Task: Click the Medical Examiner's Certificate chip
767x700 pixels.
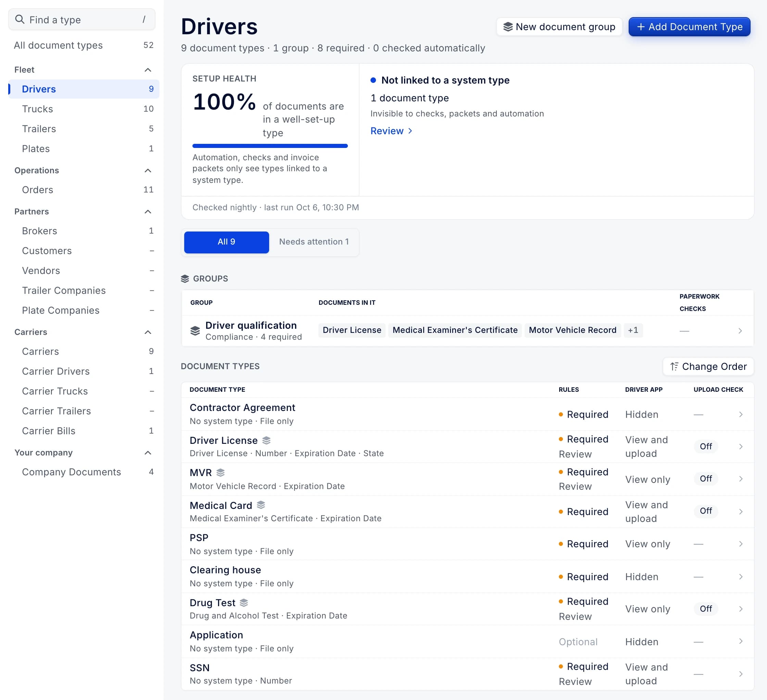Action: (455, 330)
